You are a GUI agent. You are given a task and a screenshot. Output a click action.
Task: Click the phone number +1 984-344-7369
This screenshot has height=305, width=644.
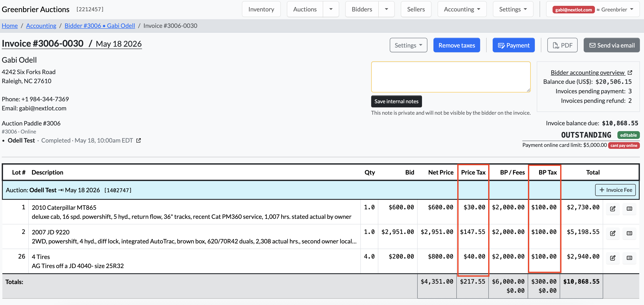pos(45,99)
